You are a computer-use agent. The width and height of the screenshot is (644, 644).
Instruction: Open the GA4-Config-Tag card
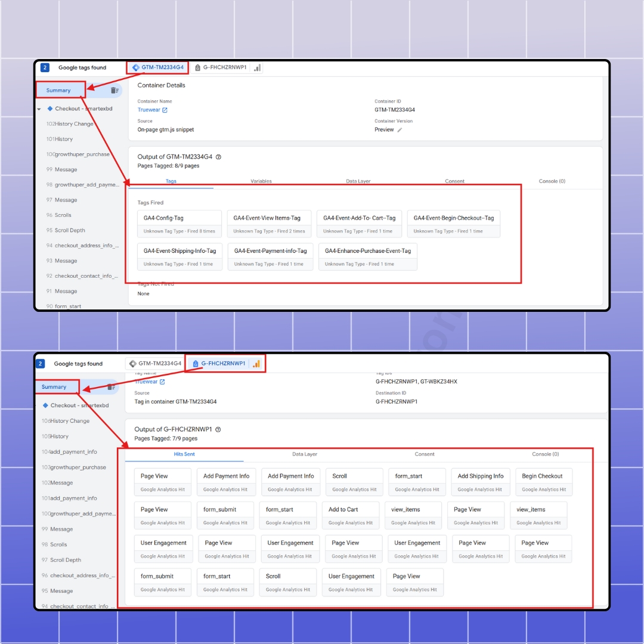[179, 224]
